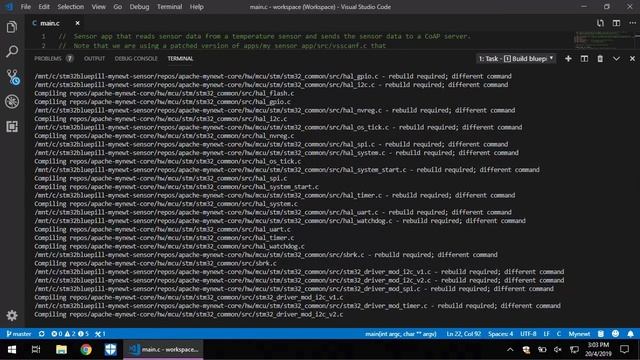Kill the terminal with trash icon
The height and width of the screenshot is (360, 640).
point(600,59)
